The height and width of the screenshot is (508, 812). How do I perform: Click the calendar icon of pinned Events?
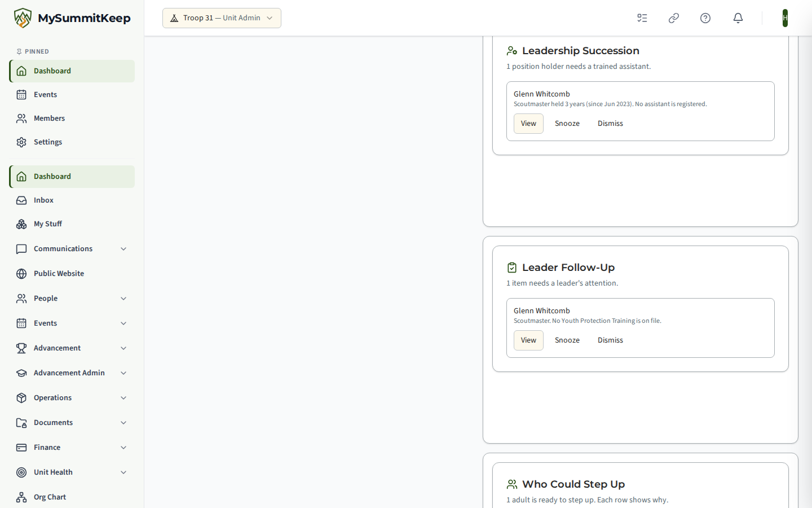click(21, 95)
